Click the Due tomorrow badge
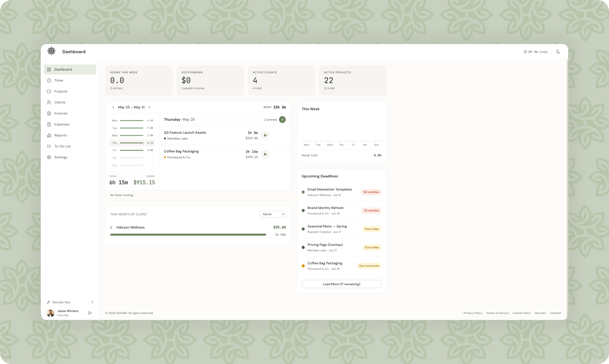This screenshot has width=609, height=364. (369, 266)
